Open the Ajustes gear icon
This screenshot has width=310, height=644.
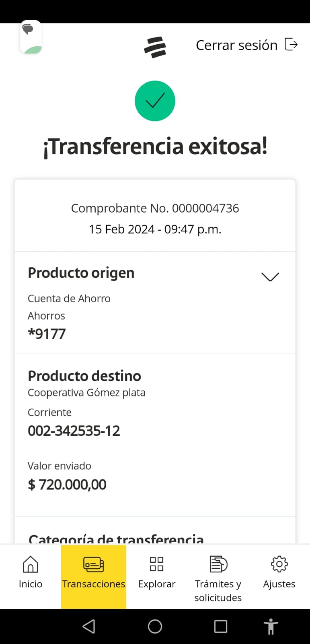(x=279, y=564)
